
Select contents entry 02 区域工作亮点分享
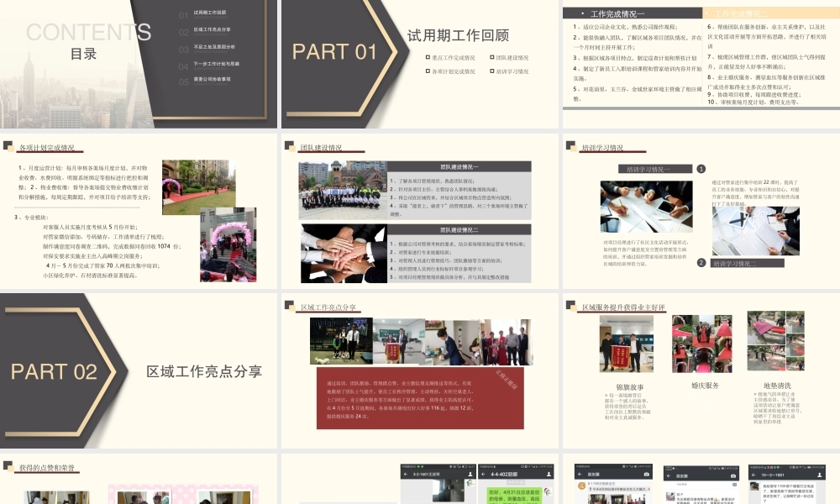[205, 31]
